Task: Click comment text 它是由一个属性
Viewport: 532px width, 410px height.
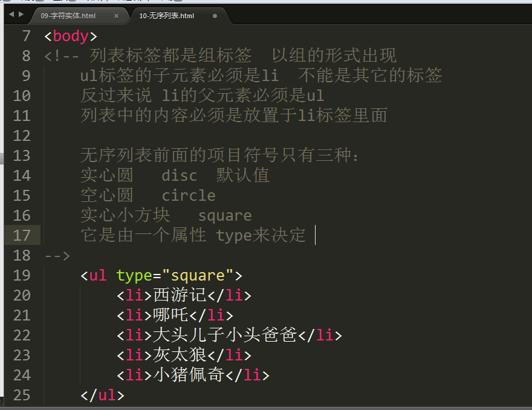Action: coord(143,235)
